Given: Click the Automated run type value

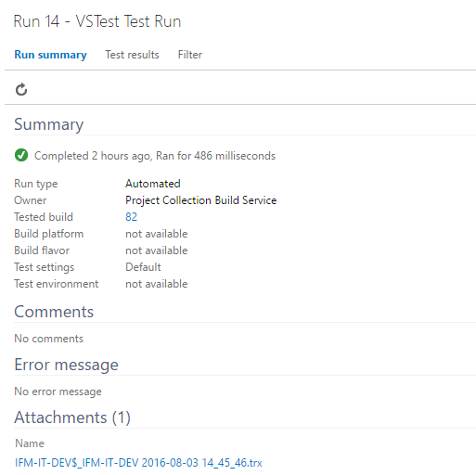Looking at the screenshot, I should (x=153, y=184).
